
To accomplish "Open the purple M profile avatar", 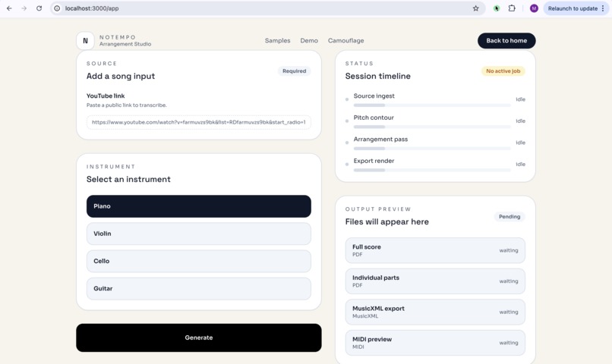I will point(534,8).
